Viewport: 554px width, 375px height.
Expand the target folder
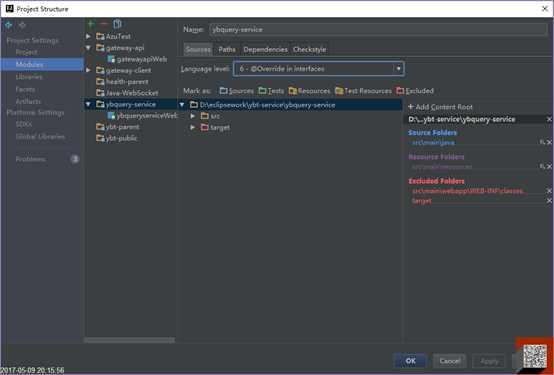[x=193, y=127]
